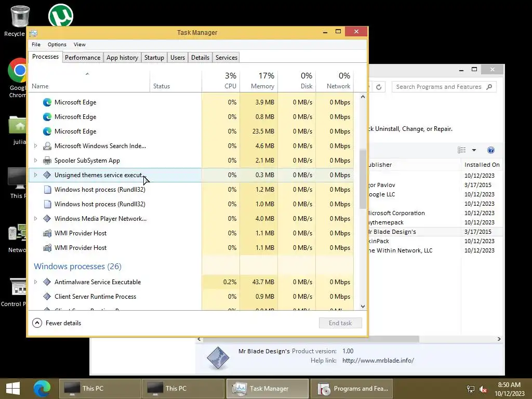Click the Unsigned themes service icon
Screen dimensions: 532x399
coord(47,175)
